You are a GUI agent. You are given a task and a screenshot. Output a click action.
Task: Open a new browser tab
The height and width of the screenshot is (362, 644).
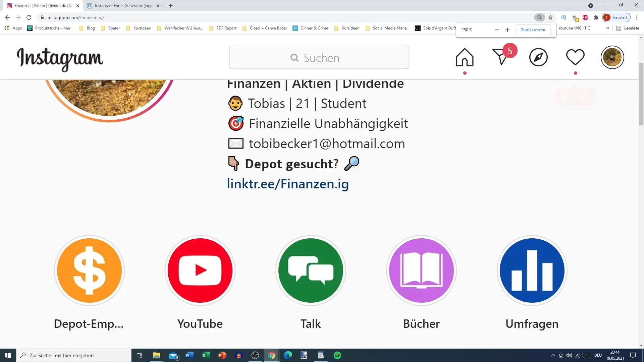[x=171, y=6]
